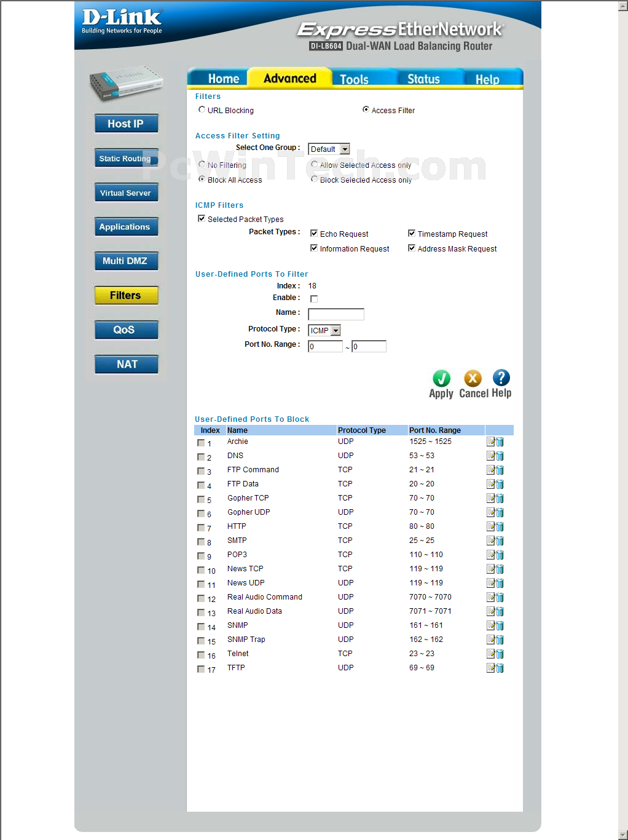The height and width of the screenshot is (840, 628).
Task: Edit the DNS port entry
Action: pyautogui.click(x=491, y=456)
